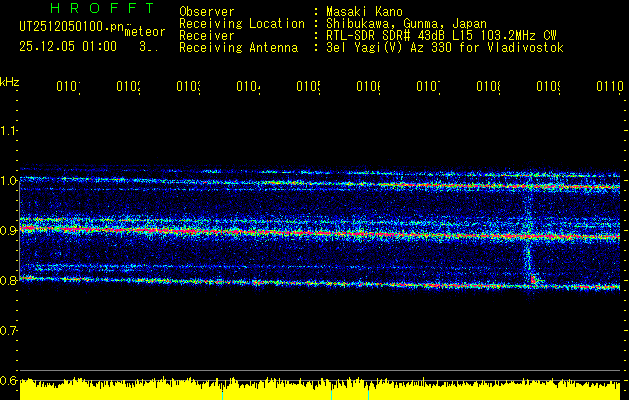This screenshot has height=400, width=629.
Task: Select the fifth time marker on axis
Action: [x=308, y=88]
